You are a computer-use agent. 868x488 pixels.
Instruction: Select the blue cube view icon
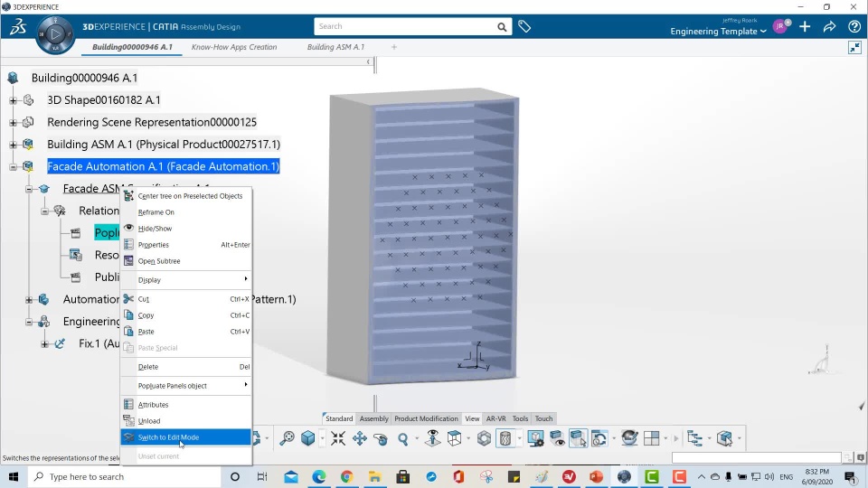pos(307,438)
